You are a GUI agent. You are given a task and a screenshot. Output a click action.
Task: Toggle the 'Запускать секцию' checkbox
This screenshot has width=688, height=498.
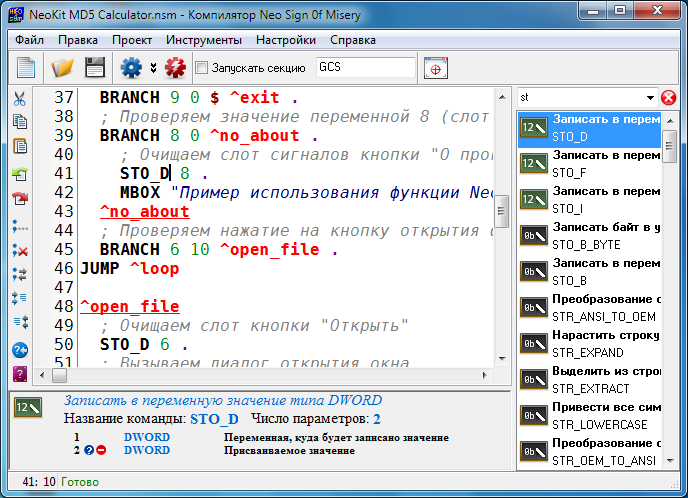pyautogui.click(x=201, y=68)
